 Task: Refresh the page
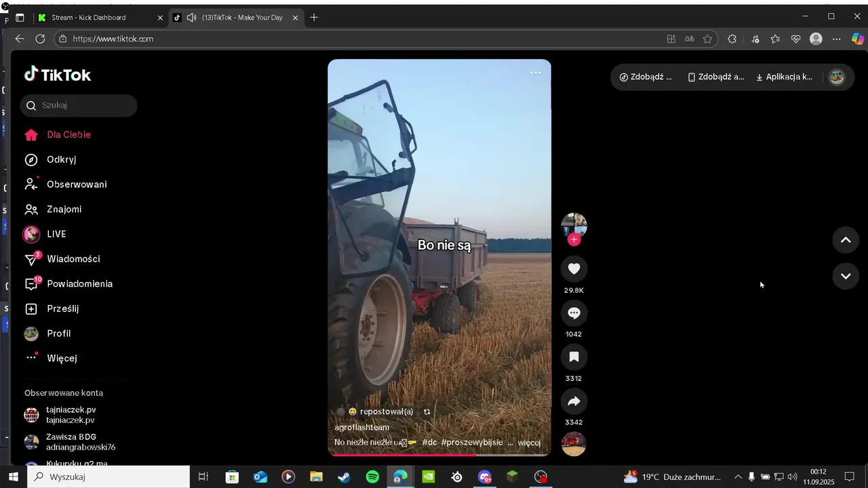(40, 39)
